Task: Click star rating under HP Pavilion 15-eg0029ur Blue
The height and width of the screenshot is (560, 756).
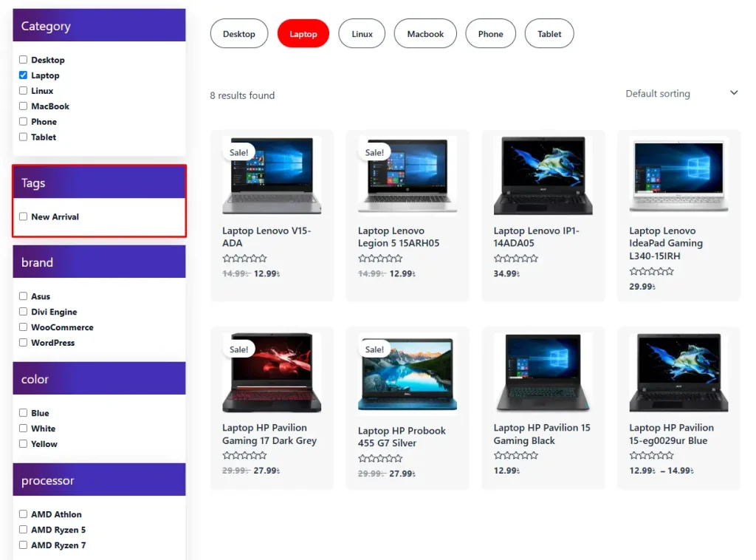Action: click(651, 455)
